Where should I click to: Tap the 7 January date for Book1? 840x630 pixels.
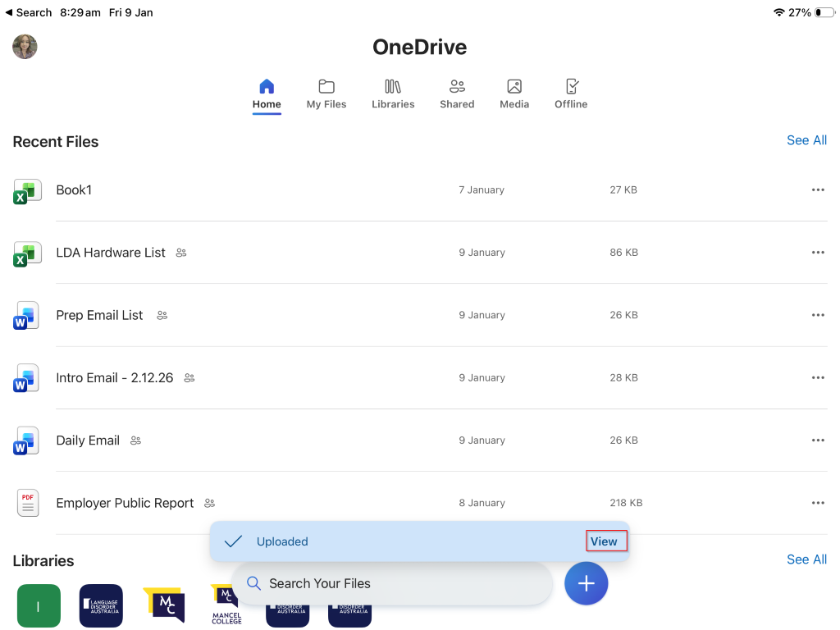pos(482,189)
